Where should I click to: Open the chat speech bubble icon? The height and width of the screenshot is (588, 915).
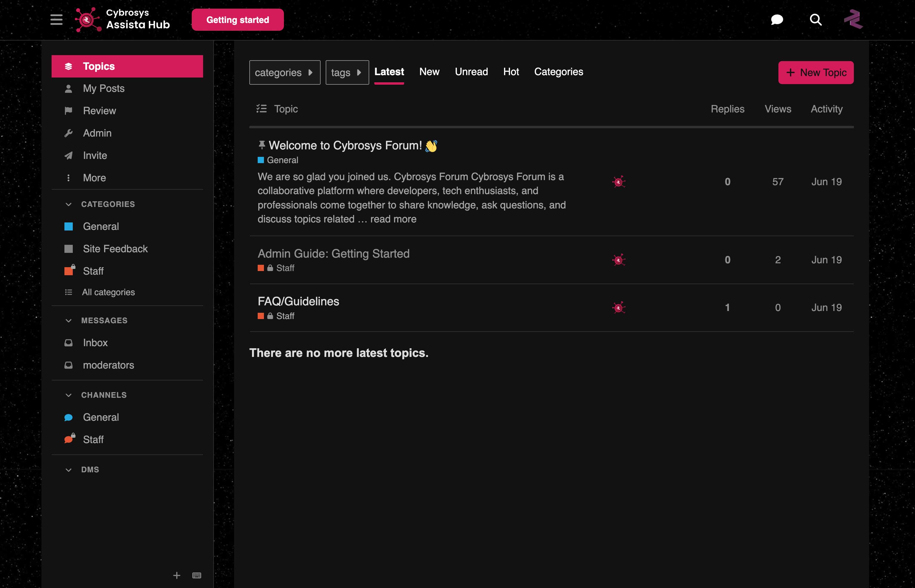click(x=777, y=19)
